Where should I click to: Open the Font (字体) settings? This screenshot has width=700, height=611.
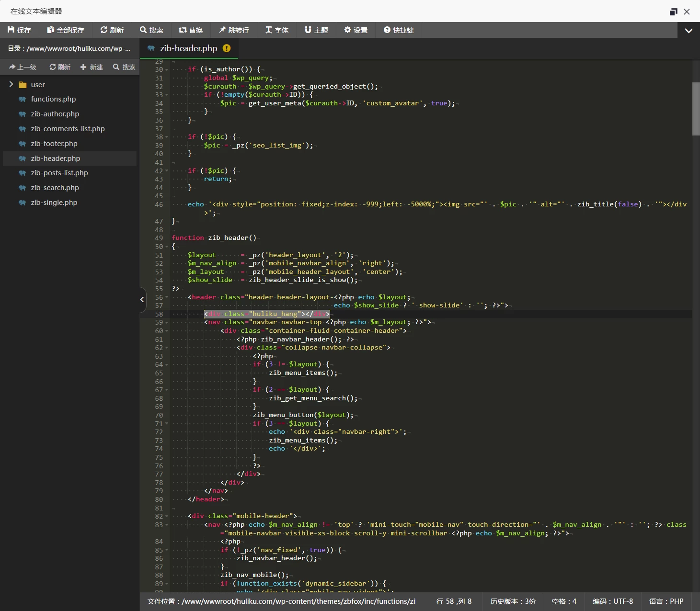coord(277,30)
